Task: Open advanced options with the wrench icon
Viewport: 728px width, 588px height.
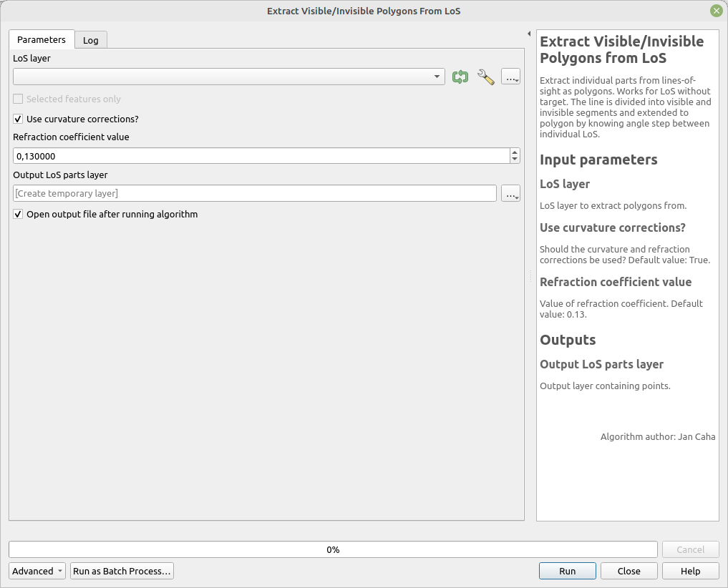Action: pyautogui.click(x=485, y=77)
